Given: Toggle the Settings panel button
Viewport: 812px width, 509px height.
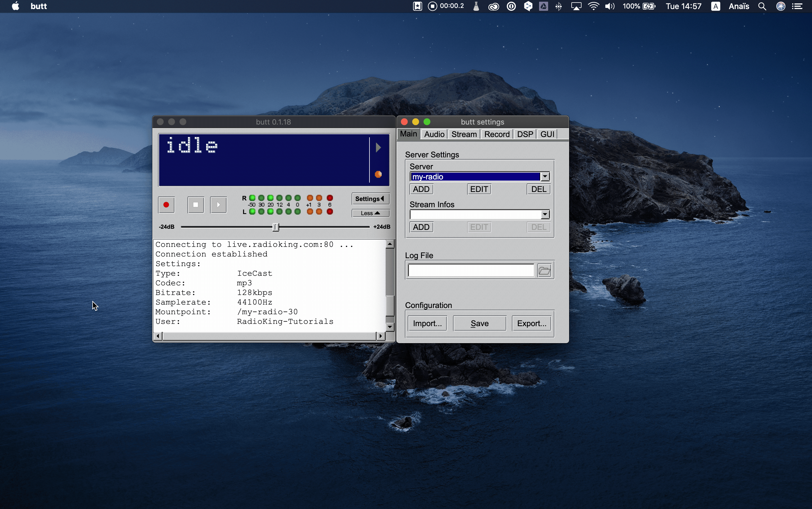Looking at the screenshot, I should coord(370,199).
